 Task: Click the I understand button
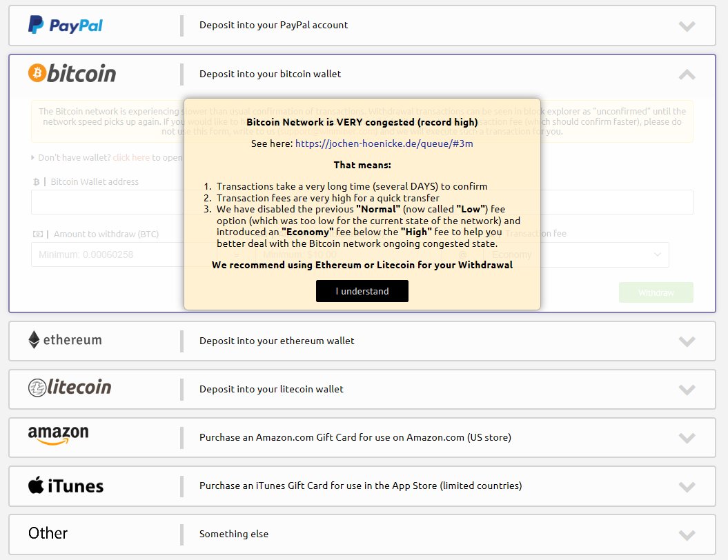pos(362,291)
